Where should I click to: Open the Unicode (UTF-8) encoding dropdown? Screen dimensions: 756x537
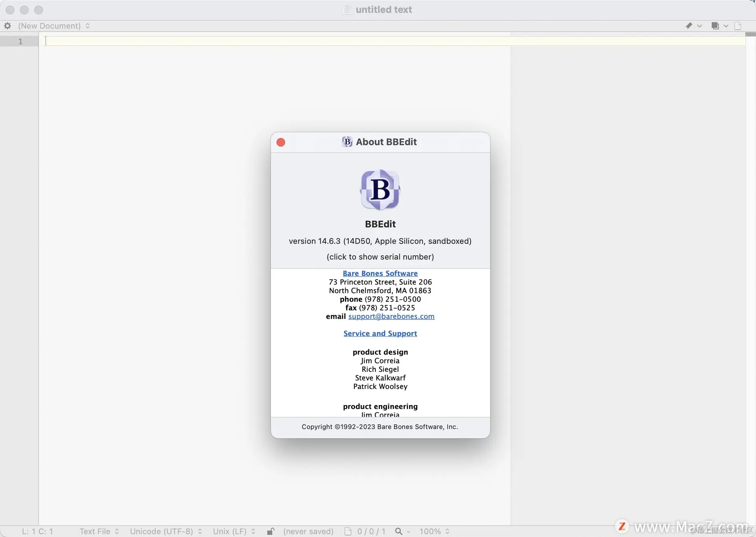coord(166,531)
